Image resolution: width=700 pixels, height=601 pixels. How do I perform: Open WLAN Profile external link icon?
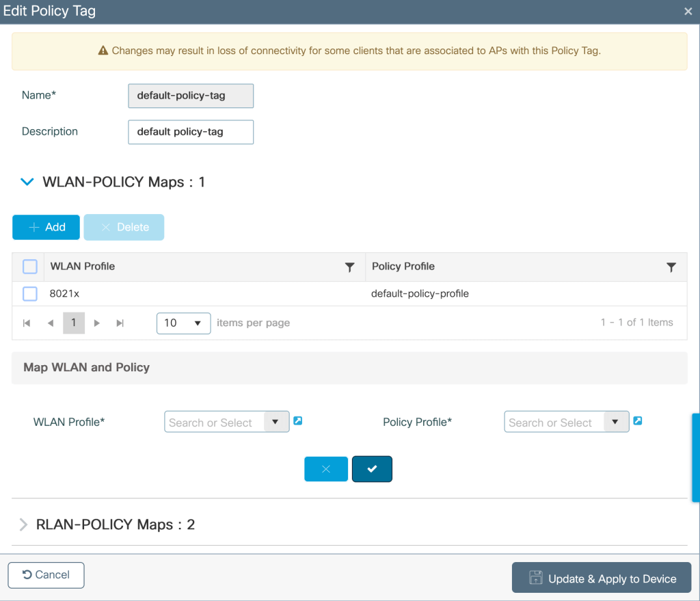(297, 421)
